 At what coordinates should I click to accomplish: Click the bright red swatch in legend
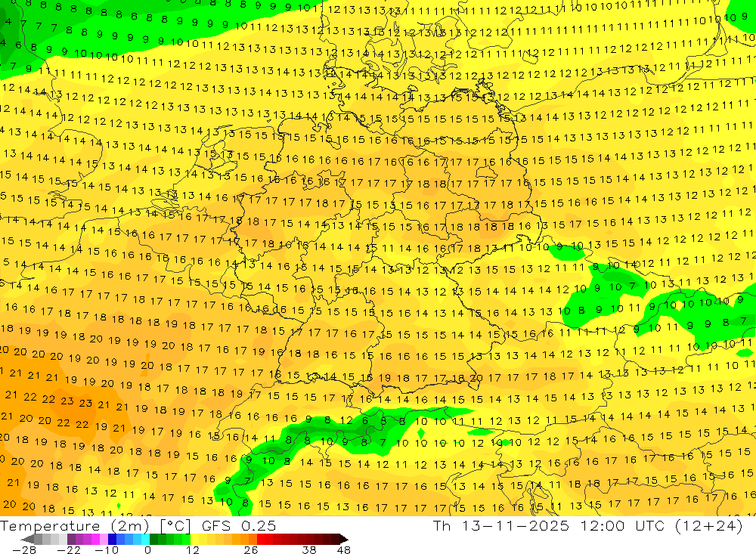pos(261,539)
